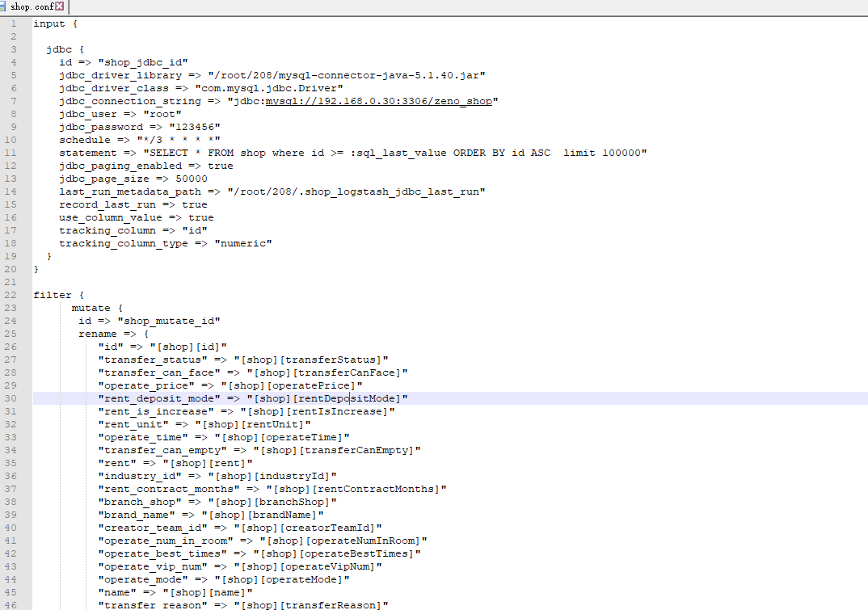Click the jdbc_connection_string key

(x=130, y=101)
